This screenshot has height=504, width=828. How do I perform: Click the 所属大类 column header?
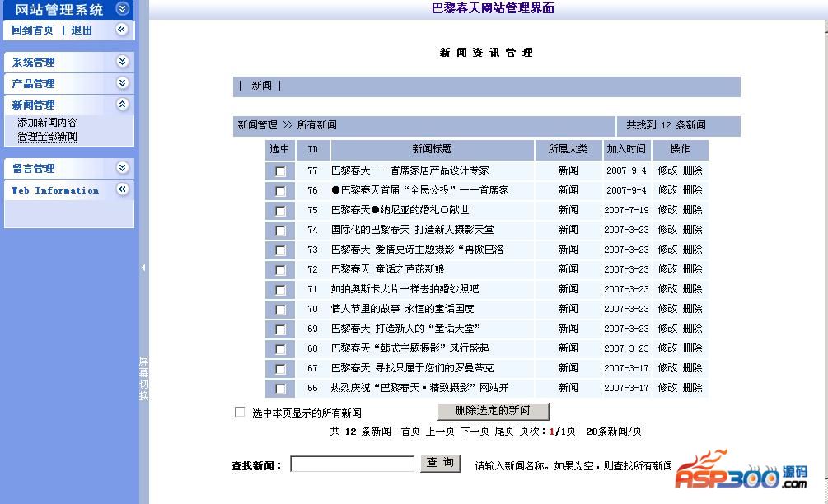(x=568, y=149)
